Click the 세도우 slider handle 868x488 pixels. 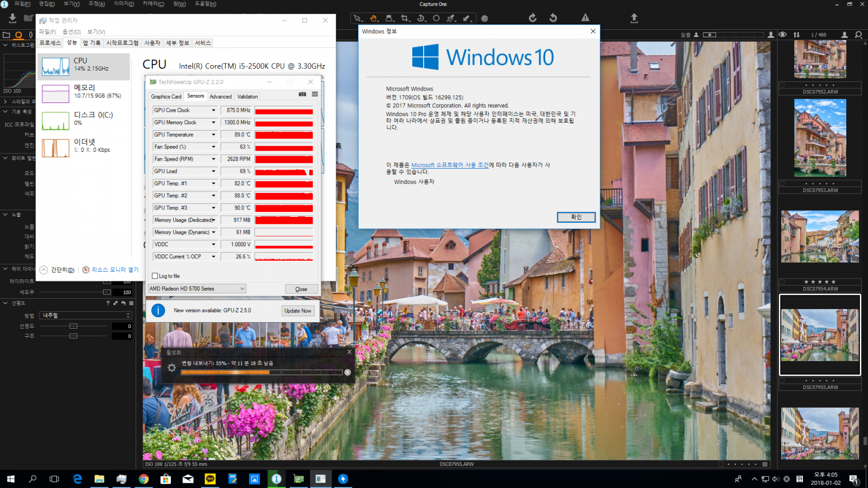pyautogui.click(x=107, y=292)
